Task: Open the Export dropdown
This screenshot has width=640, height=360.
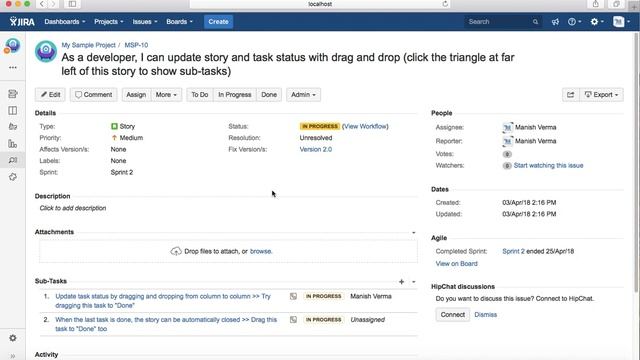Action: point(601,95)
